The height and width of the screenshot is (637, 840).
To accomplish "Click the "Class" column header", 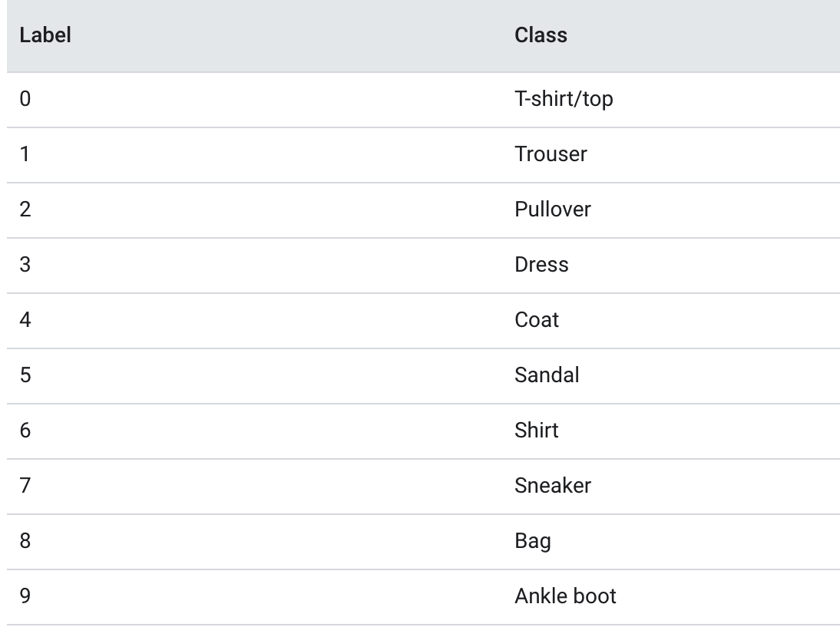I will [x=541, y=35].
